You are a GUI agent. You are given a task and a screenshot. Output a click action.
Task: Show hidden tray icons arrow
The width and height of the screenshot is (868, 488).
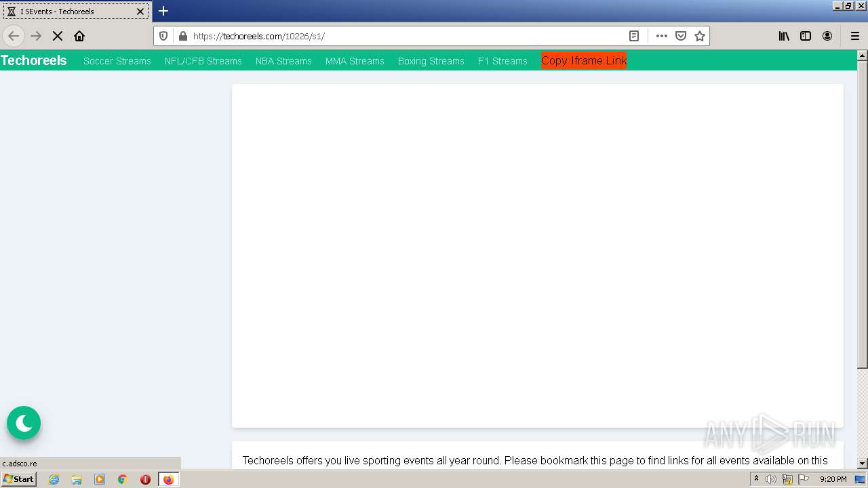756,479
